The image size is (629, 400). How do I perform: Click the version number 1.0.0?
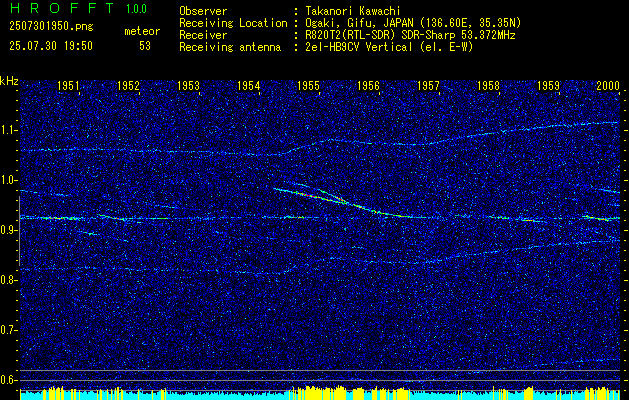[x=136, y=9]
